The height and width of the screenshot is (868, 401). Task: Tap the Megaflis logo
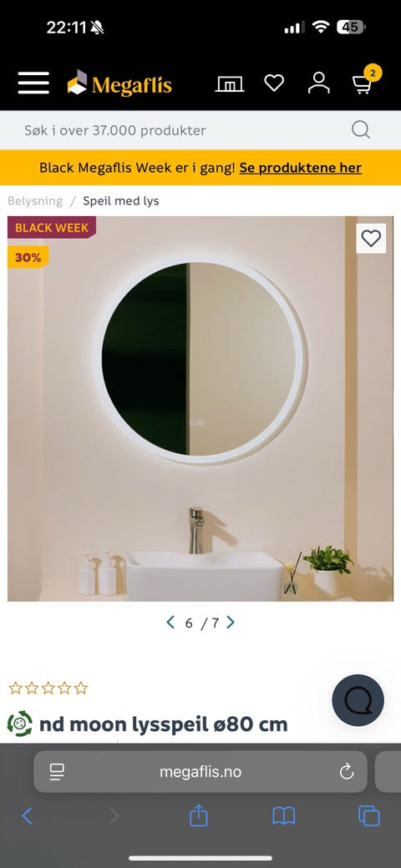119,83
